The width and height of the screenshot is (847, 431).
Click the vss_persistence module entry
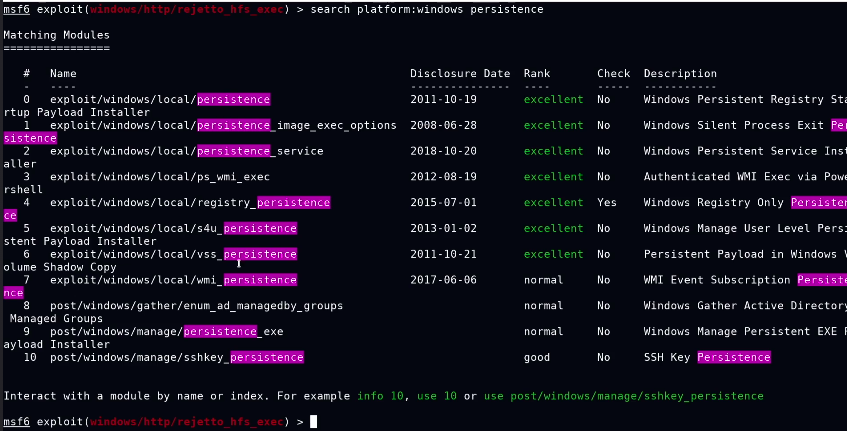pyautogui.click(x=173, y=254)
